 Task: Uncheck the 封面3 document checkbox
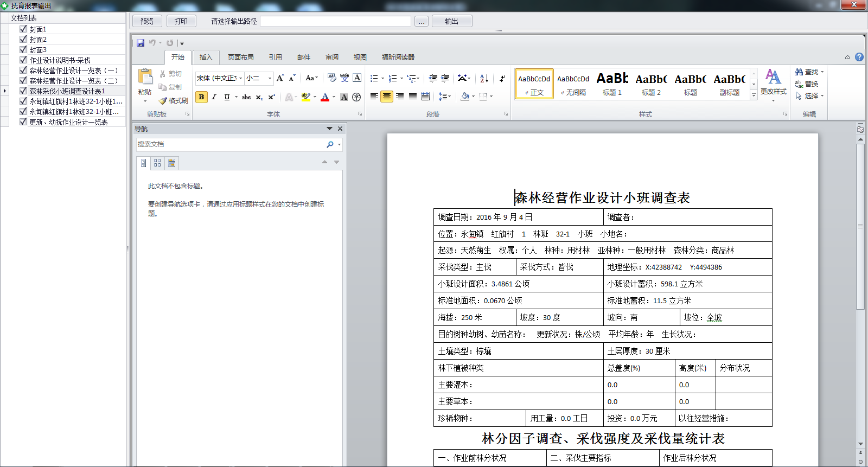tap(23, 49)
